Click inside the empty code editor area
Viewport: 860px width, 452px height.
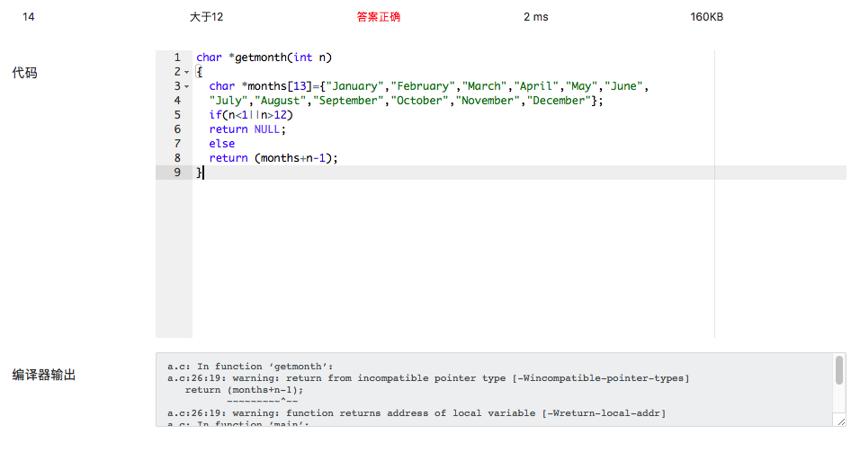tap(453, 258)
